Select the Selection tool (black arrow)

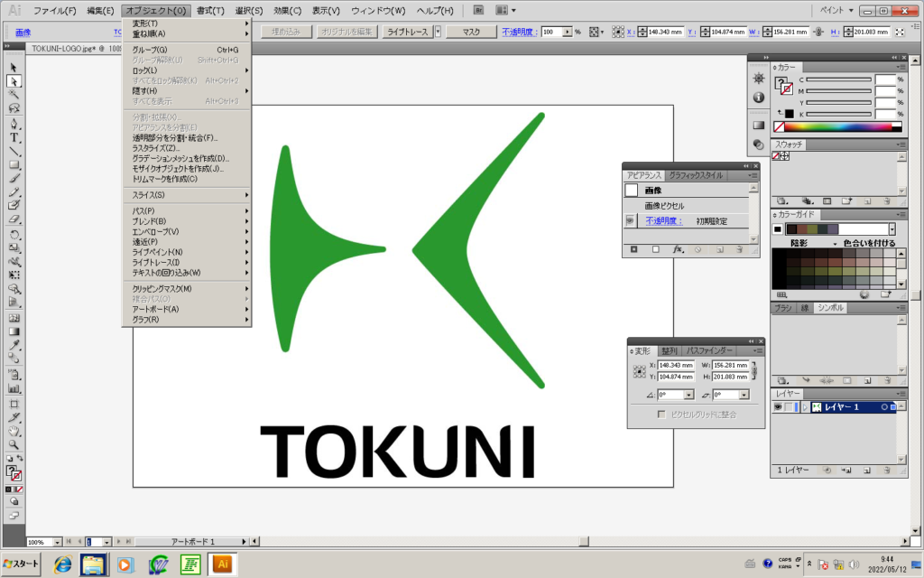coord(14,68)
